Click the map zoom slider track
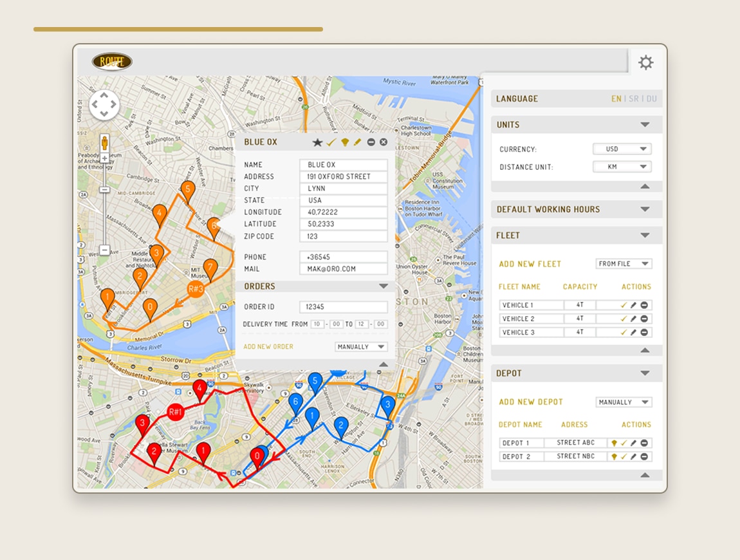 (x=105, y=204)
